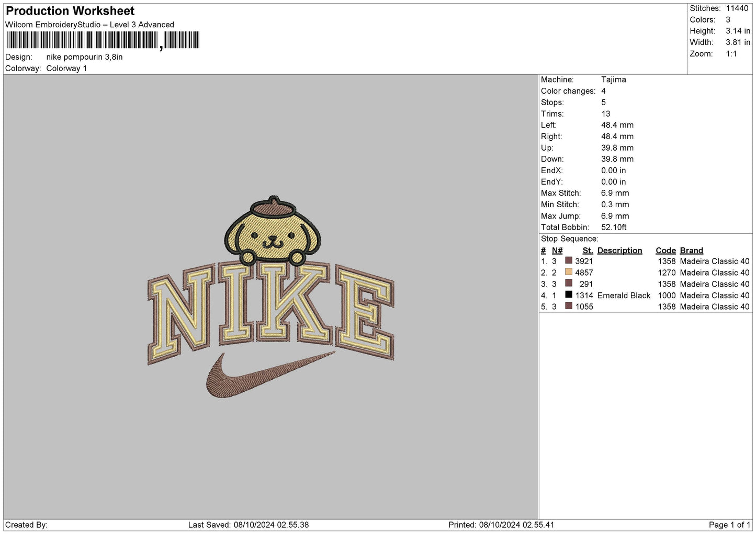756x534 pixels.
Task: Click 'Wilcom EmbroideryStudio – Level 3 Advanced' text
Action: 89,25
